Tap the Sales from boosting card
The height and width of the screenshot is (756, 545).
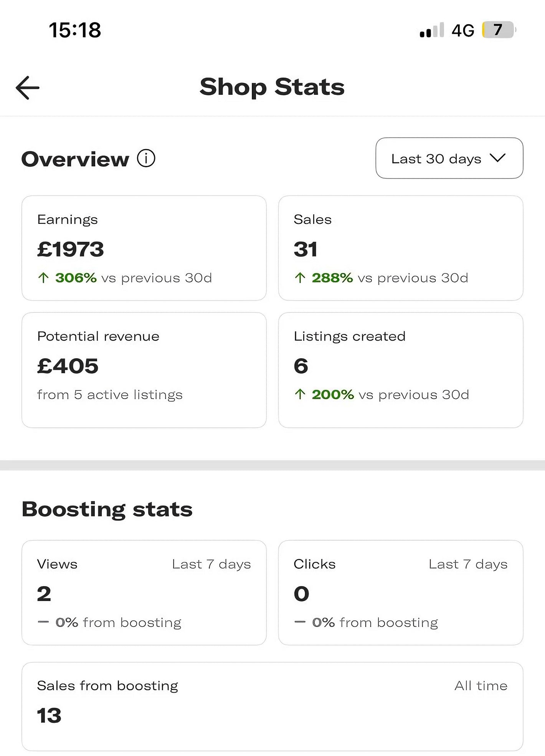(x=272, y=706)
